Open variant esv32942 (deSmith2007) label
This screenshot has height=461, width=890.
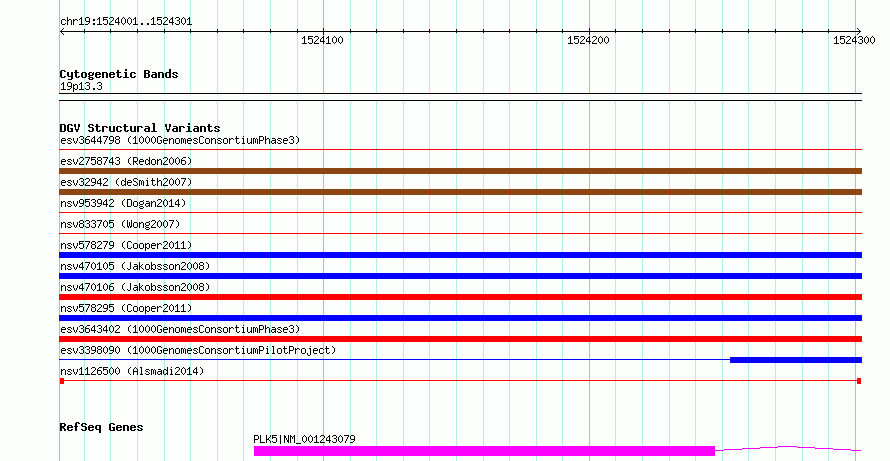(x=126, y=182)
